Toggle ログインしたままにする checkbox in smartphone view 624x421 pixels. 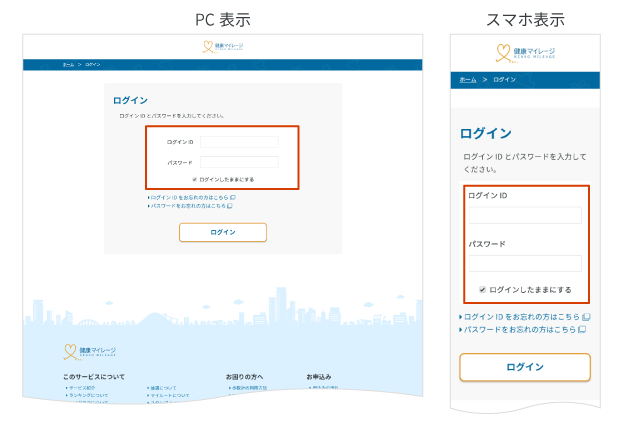coord(482,289)
